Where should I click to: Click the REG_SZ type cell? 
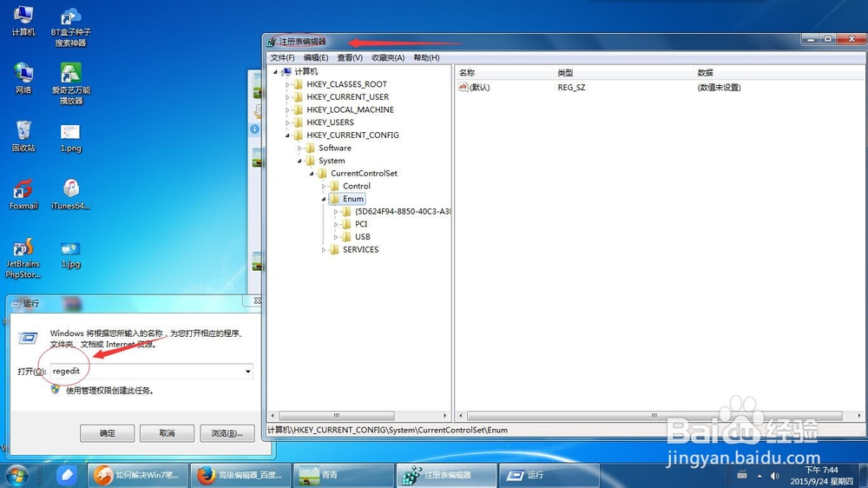click(571, 88)
